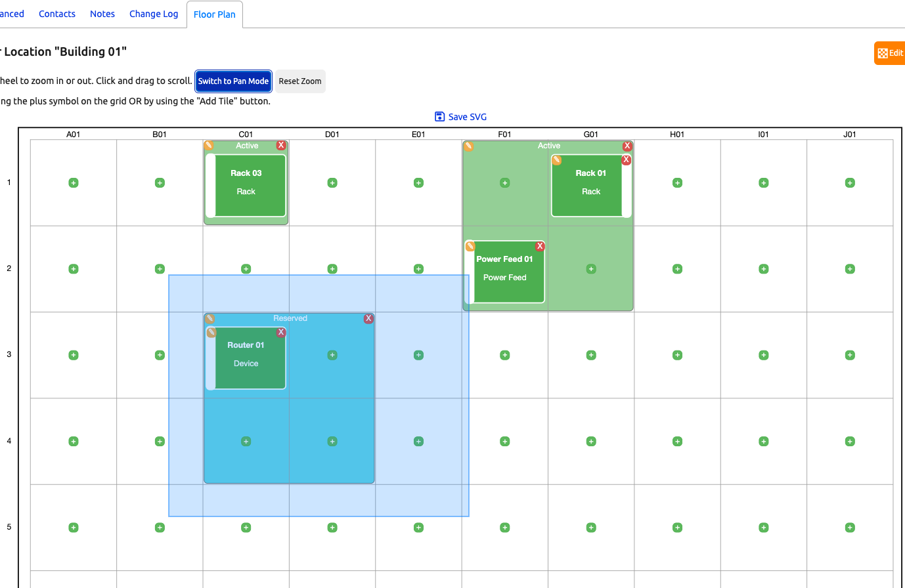Screen dimensions: 905x588
Task: Remove the Reserved area with its X button
Action: tap(368, 318)
